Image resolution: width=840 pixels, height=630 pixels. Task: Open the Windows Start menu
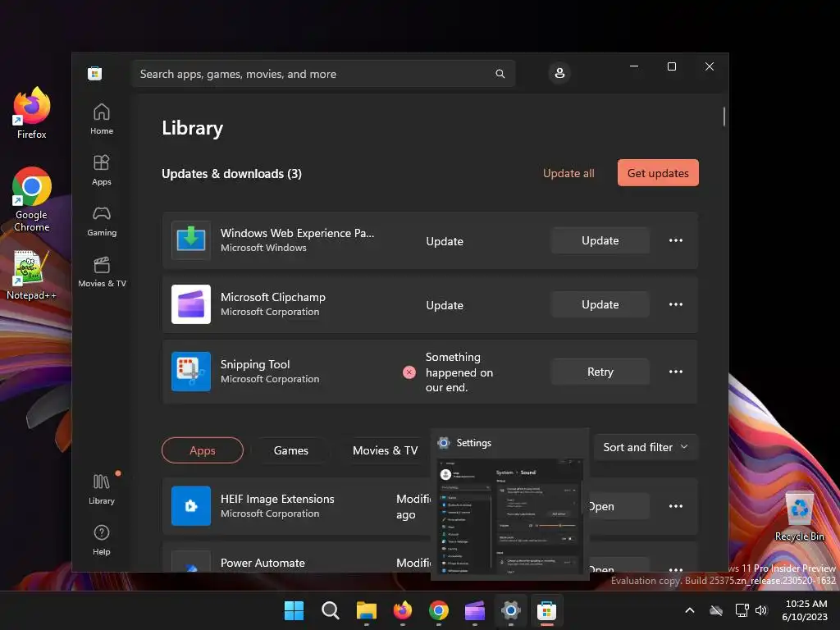pyautogui.click(x=294, y=610)
